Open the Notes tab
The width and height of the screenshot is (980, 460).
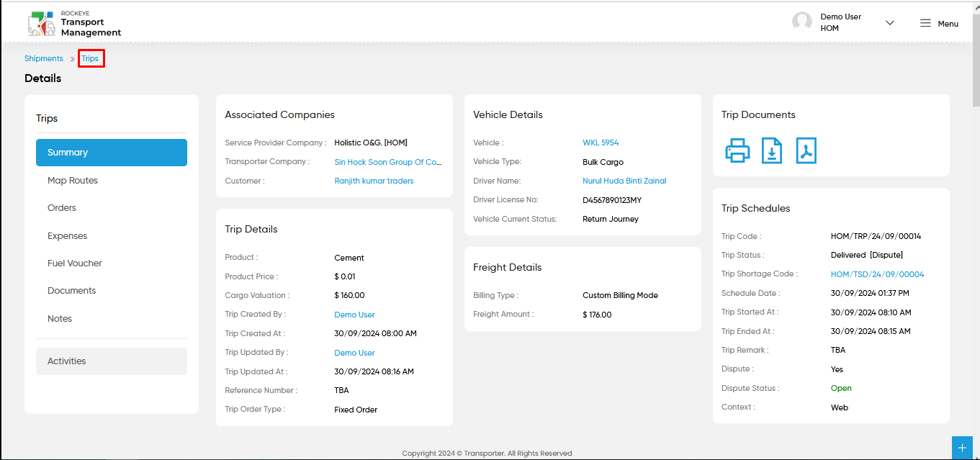[112, 319]
